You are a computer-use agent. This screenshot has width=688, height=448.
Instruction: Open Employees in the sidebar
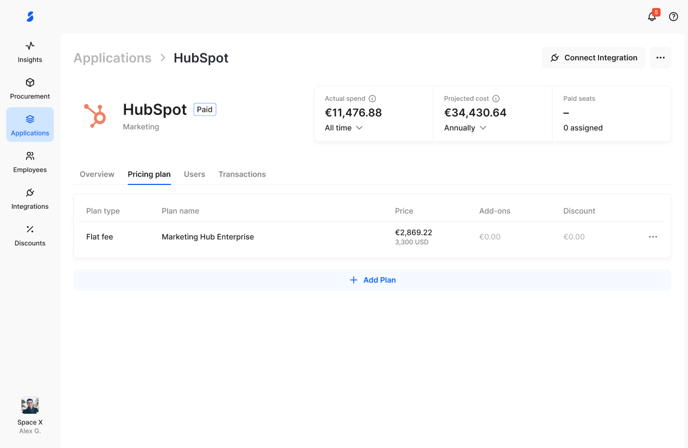pos(30,162)
